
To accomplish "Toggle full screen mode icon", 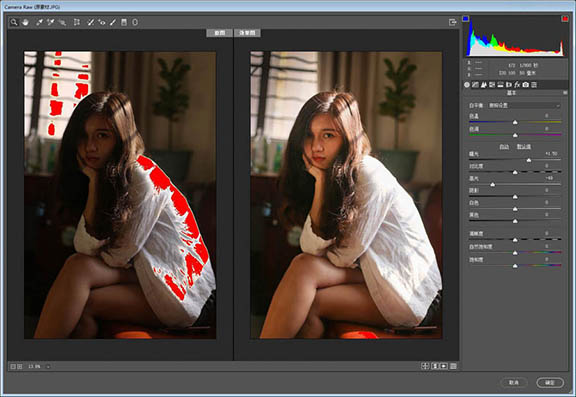I will pos(453,22).
